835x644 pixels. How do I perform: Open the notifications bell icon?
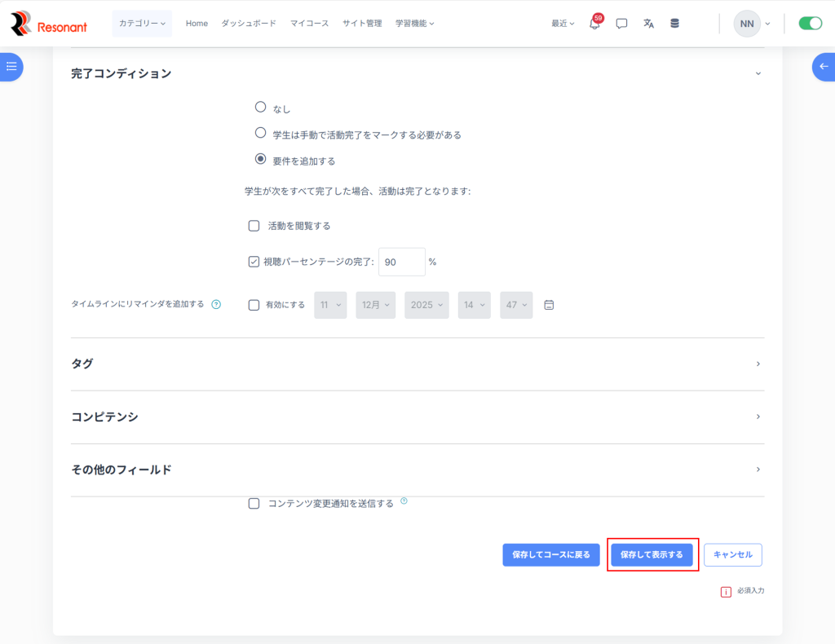coord(594,24)
